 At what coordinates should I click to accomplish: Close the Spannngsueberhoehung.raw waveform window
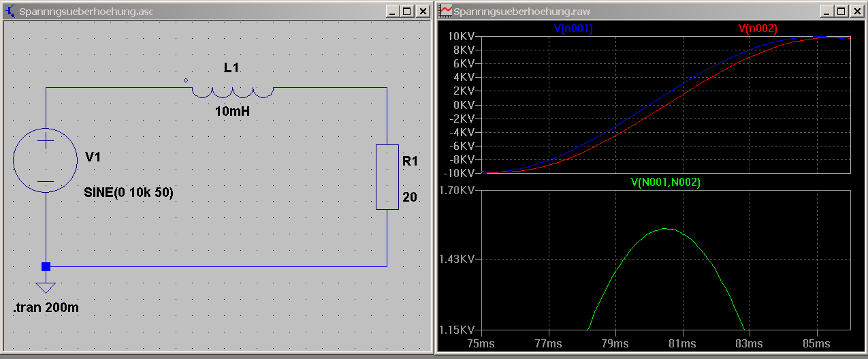tap(857, 11)
